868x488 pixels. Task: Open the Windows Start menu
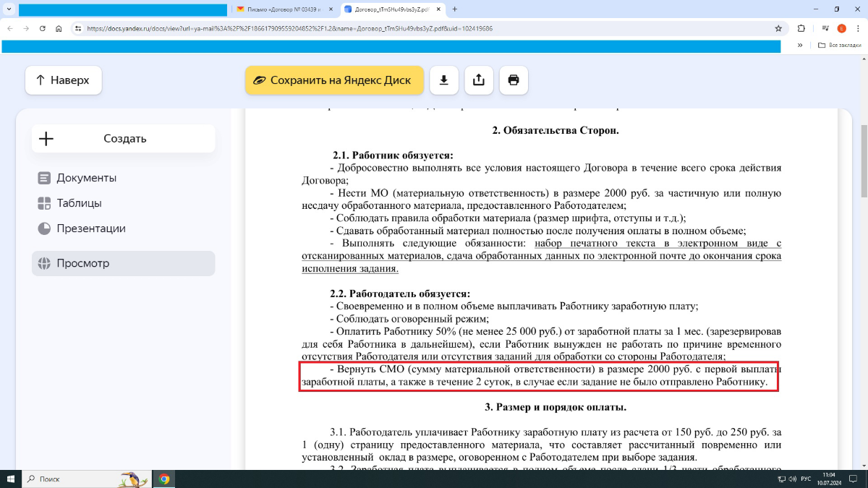point(11,479)
